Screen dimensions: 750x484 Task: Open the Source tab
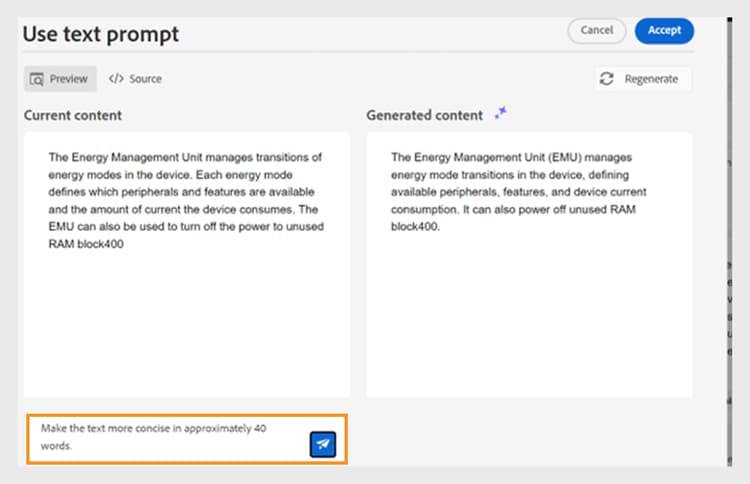point(135,79)
